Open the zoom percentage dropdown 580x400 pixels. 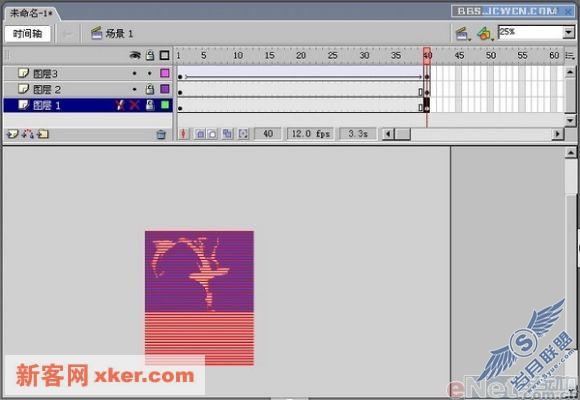point(569,33)
